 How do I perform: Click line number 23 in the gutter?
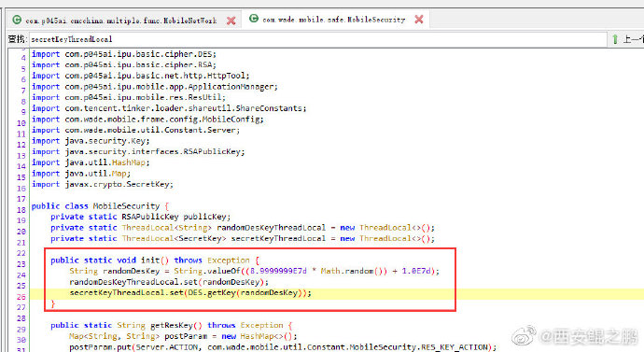pos(21,264)
